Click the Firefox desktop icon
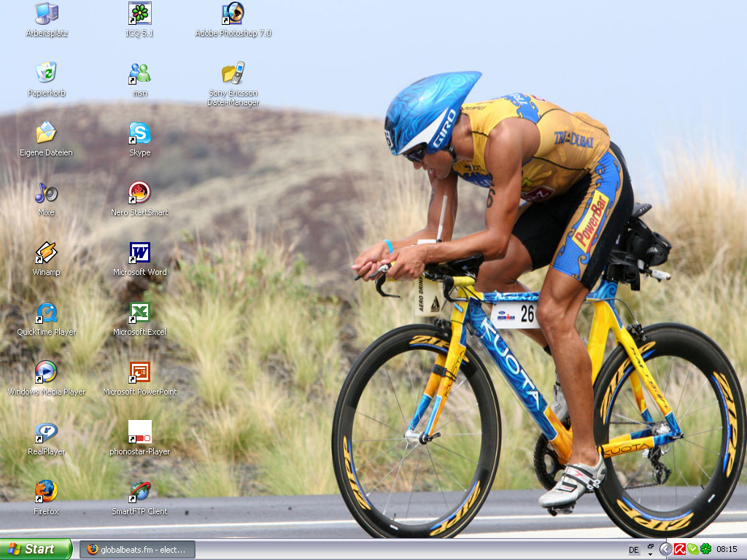 tap(47, 491)
